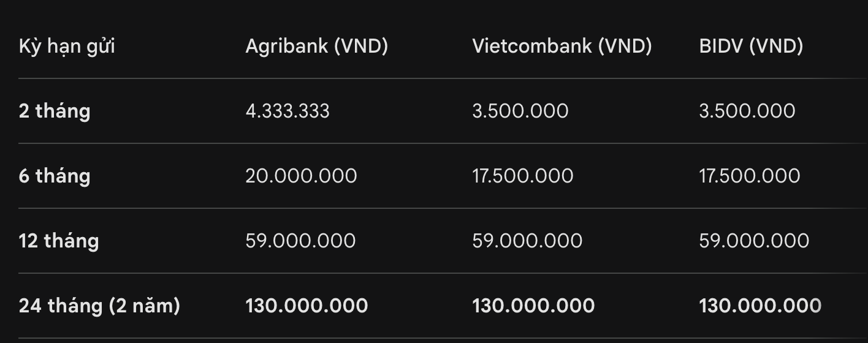Image resolution: width=868 pixels, height=343 pixels.
Task: Select BIDV's 17.500.000 cell for 6 tháng
Action: (749, 176)
